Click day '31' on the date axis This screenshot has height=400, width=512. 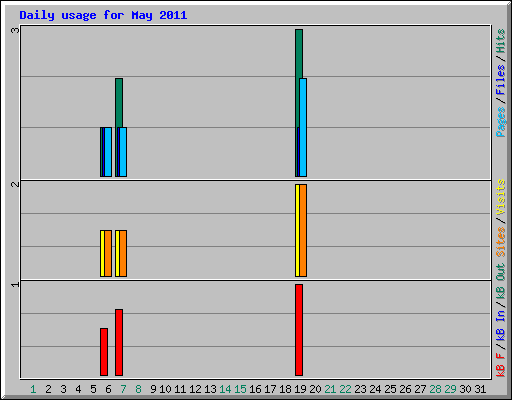[480, 389]
